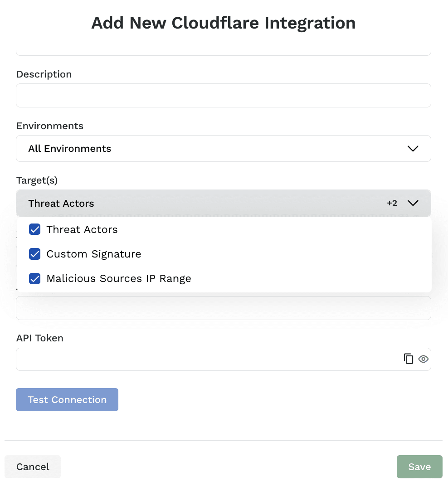
Task: Select the Custom Signature option label
Action: click(x=94, y=254)
